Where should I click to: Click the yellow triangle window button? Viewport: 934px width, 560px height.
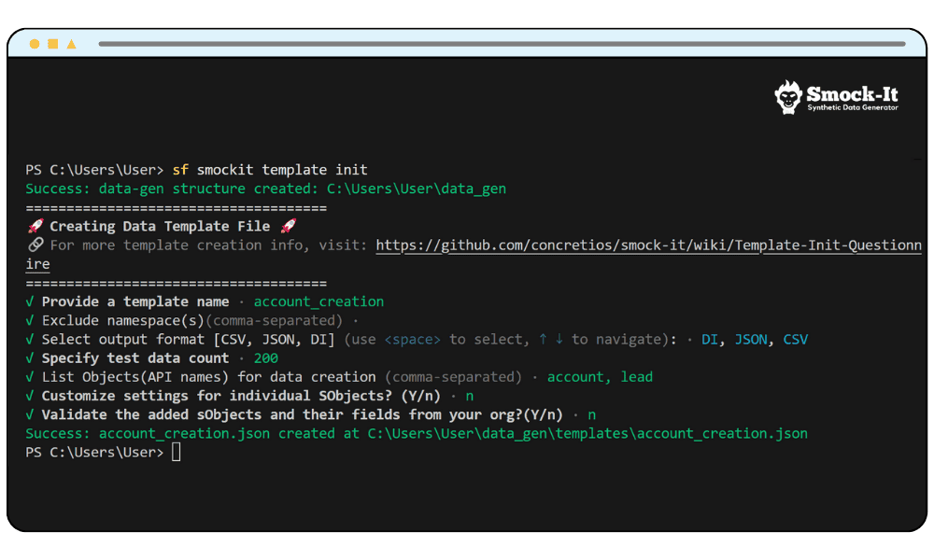pyautogui.click(x=72, y=44)
